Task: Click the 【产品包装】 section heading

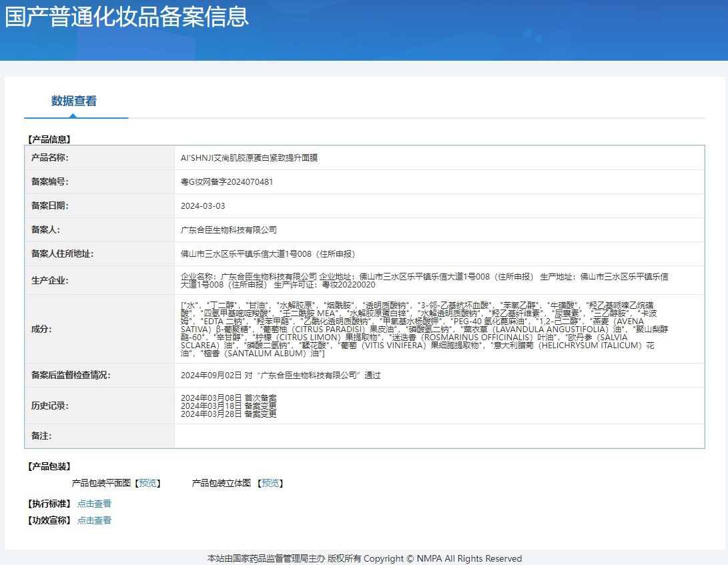Action: (x=49, y=466)
